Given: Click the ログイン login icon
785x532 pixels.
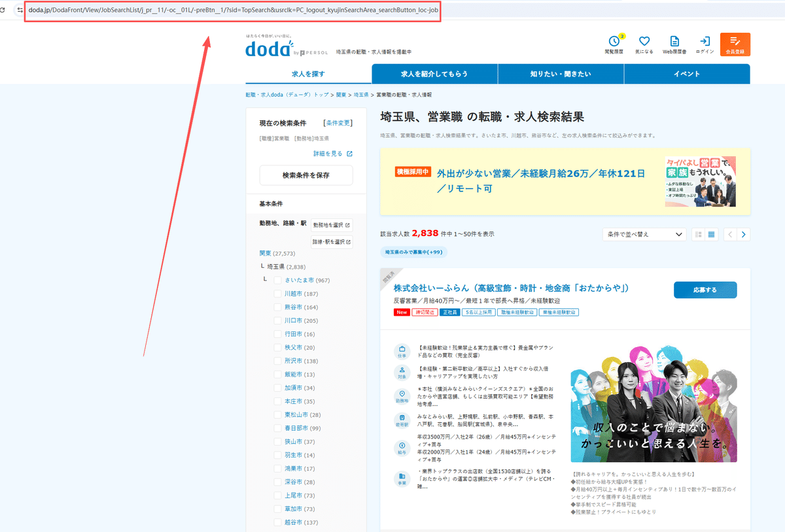Looking at the screenshot, I should (705, 41).
